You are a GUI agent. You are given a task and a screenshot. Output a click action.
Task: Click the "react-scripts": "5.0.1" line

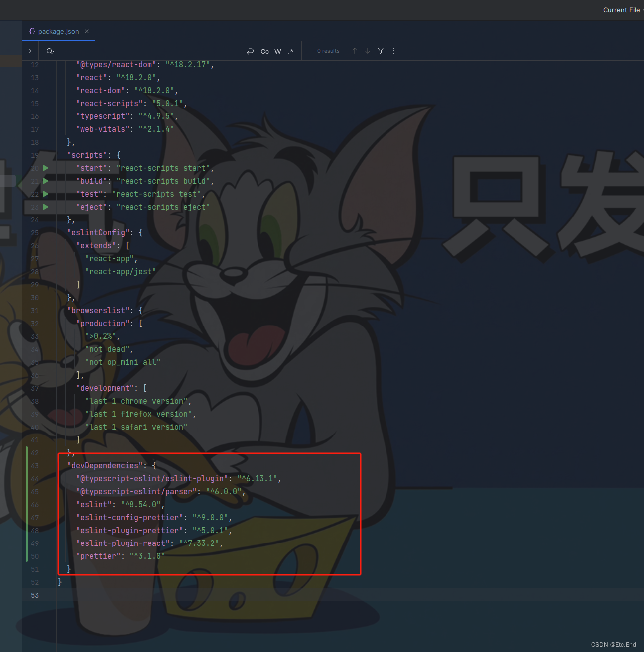tap(132, 104)
